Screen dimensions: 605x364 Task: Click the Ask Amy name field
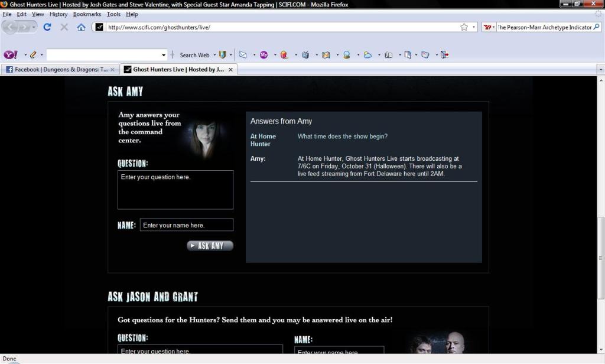186,225
